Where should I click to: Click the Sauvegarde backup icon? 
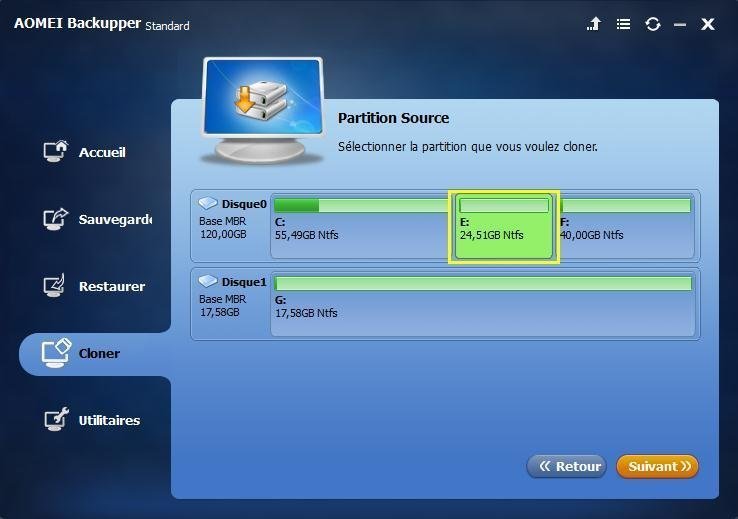(56, 219)
